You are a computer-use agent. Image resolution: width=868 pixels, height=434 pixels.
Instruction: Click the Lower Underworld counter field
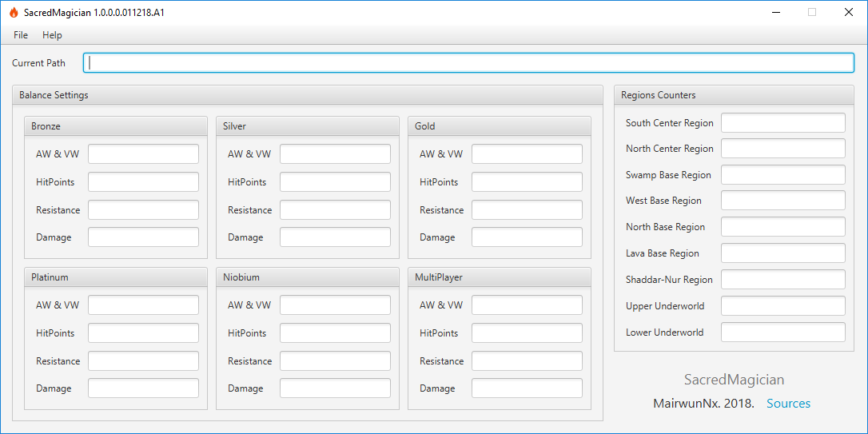[782, 332]
